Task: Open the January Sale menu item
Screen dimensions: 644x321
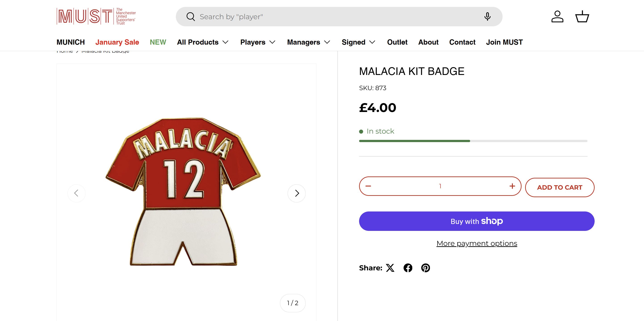Action: 117,42
